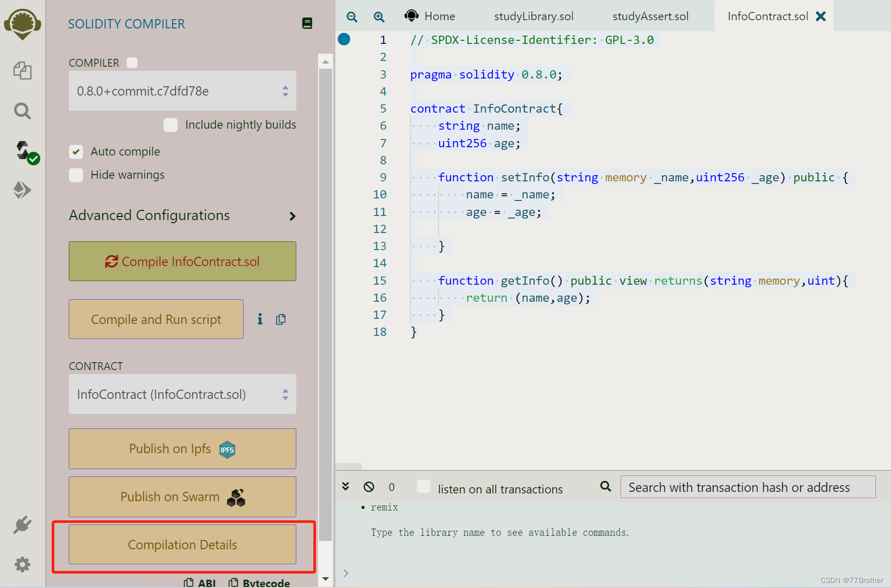Collapse the terminal panel with double chevron
This screenshot has width=891, height=588.
345,486
